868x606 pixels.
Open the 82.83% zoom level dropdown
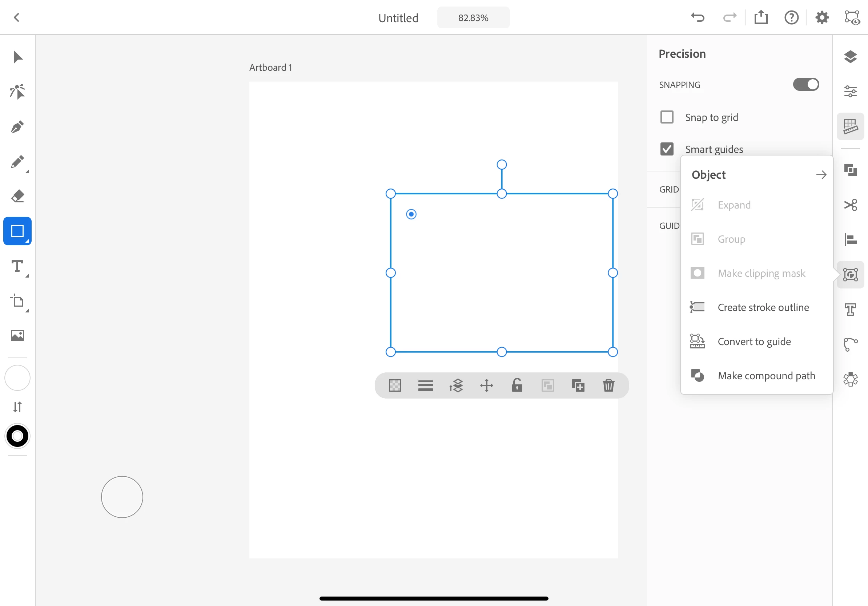coord(473,18)
